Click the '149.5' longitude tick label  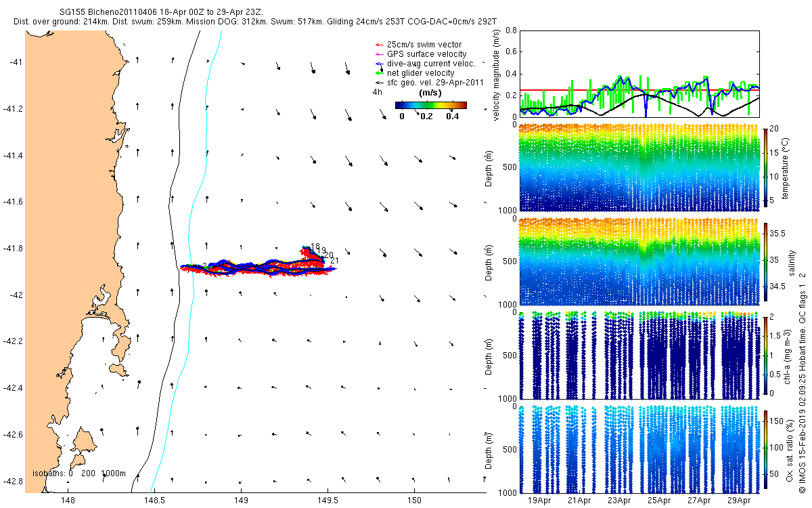328,501
